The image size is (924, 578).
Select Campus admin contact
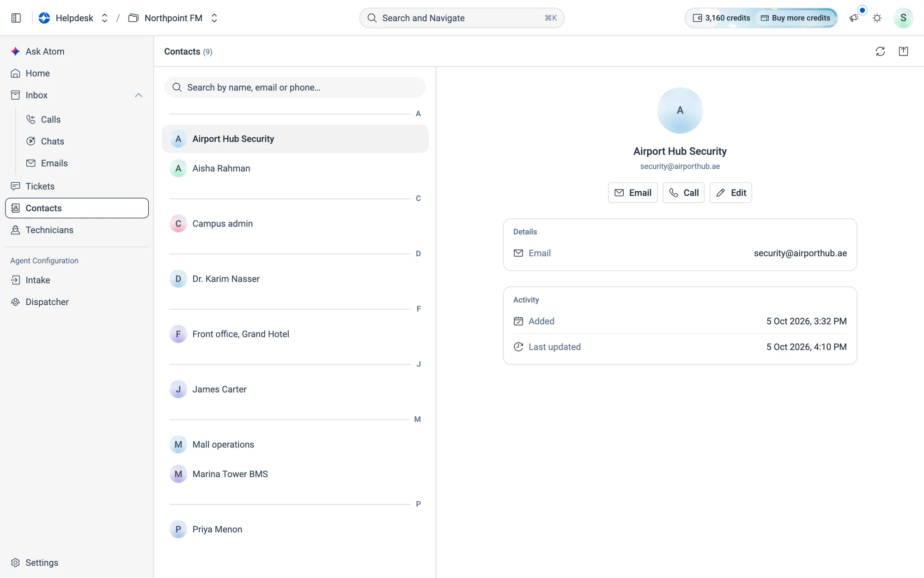[295, 223]
